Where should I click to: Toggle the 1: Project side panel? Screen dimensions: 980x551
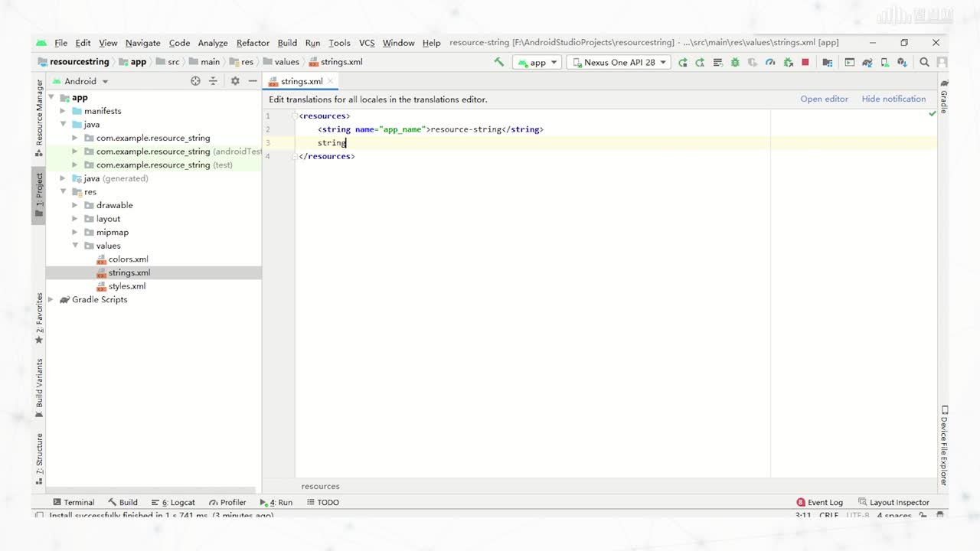point(39,194)
